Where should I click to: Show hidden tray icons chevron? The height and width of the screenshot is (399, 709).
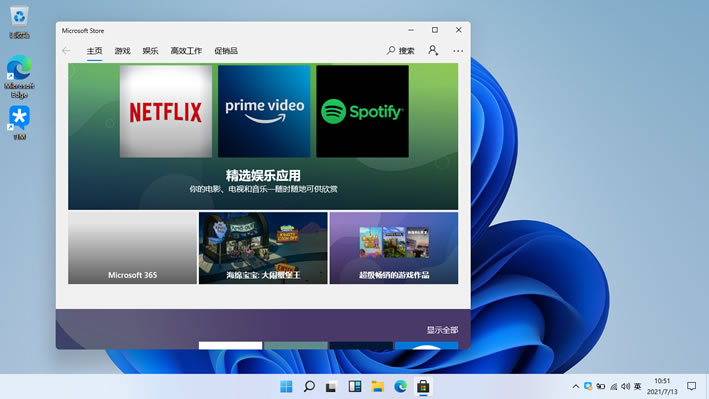click(x=576, y=386)
